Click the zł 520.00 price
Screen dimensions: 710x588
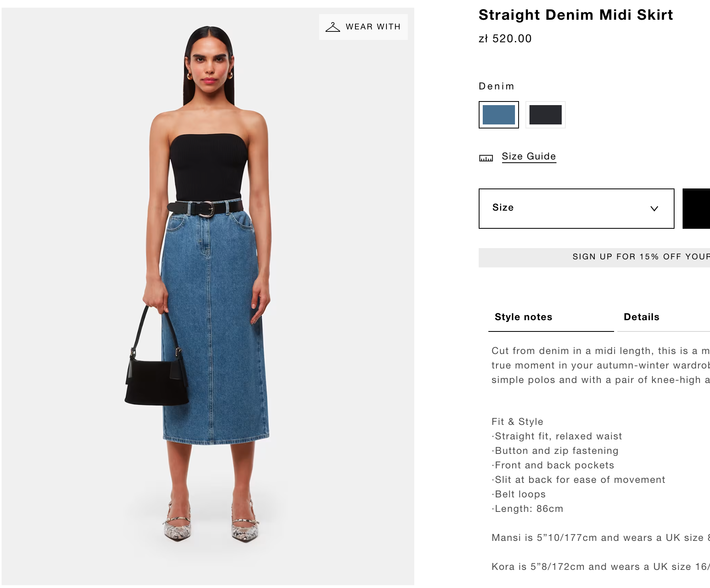(505, 39)
